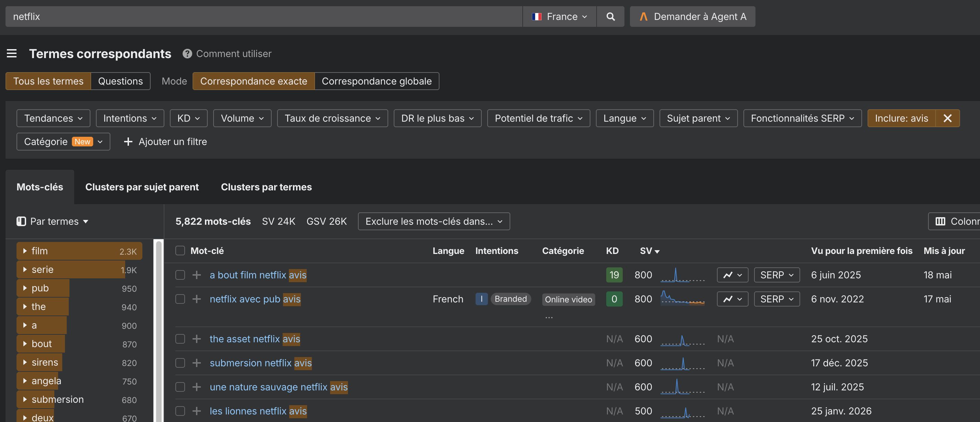Click the 'Inclure: avis' filter button
This screenshot has height=422, width=980.
coord(901,118)
